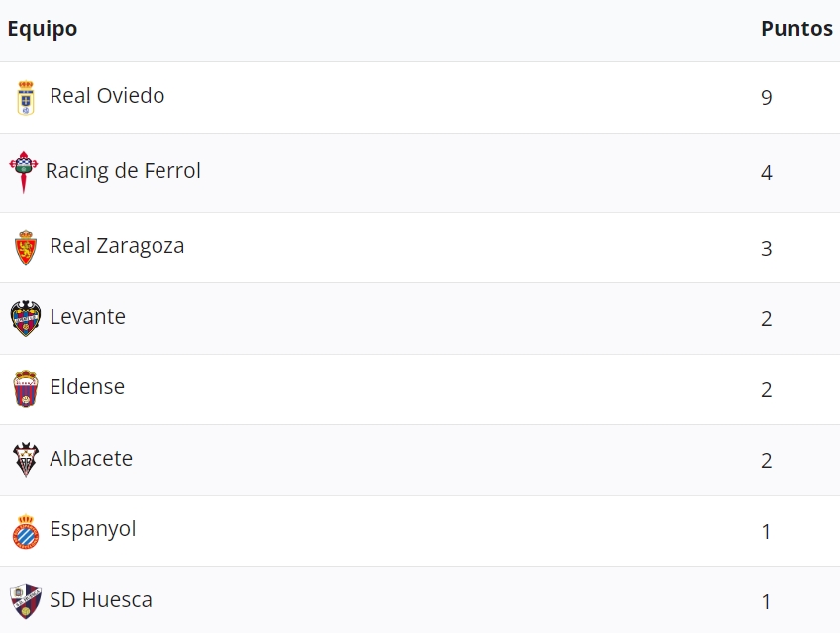Viewport: 840px width, 633px height.
Task: Select the Eldense team name
Action: [x=87, y=387]
